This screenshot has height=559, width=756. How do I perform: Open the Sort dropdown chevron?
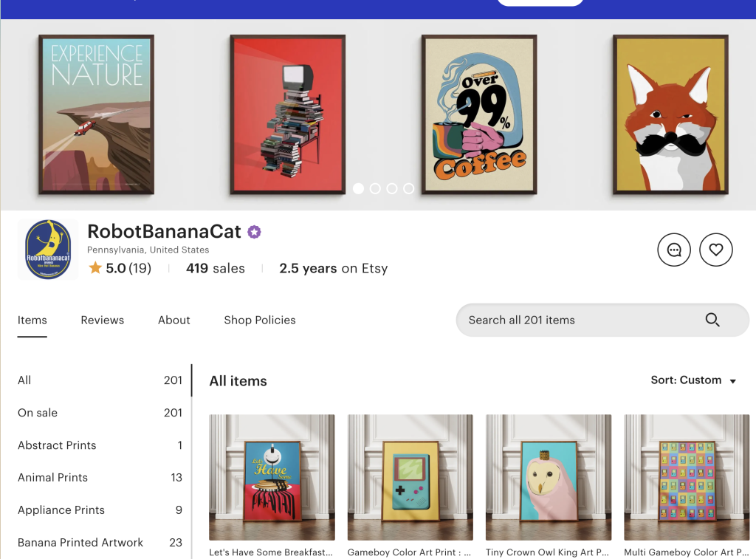pyautogui.click(x=733, y=380)
